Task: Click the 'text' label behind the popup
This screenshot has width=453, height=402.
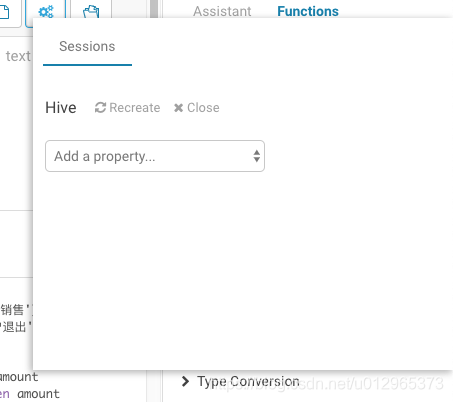Action: click(x=18, y=56)
